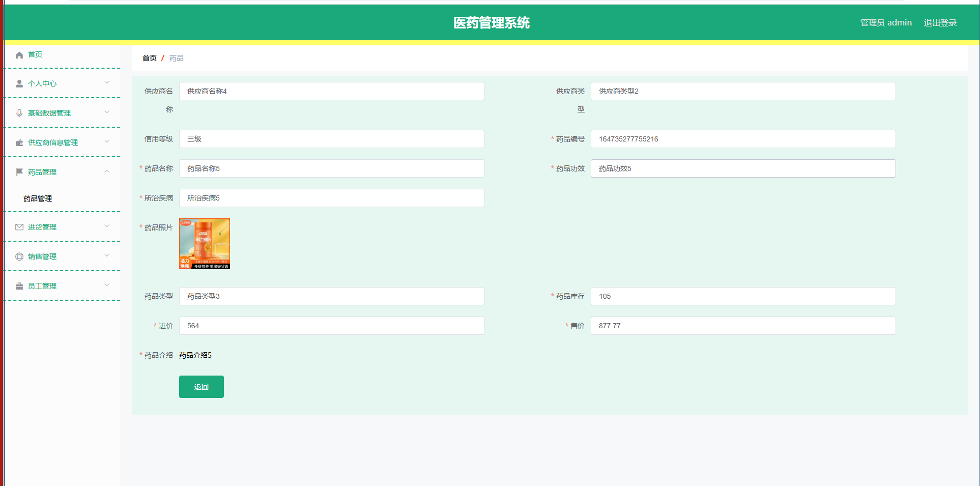This screenshot has height=486, width=980.
Task: Click the 药品照片 drug image thumbnail
Action: pyautogui.click(x=204, y=244)
